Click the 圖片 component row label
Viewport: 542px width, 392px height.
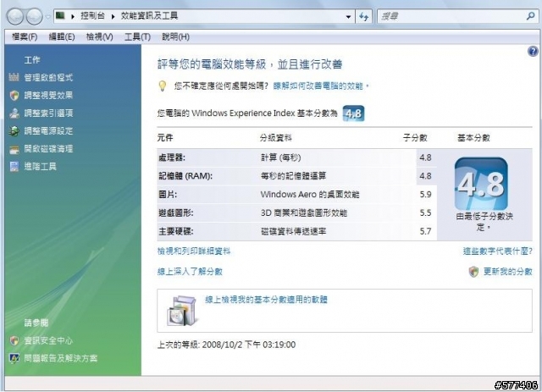(x=168, y=194)
